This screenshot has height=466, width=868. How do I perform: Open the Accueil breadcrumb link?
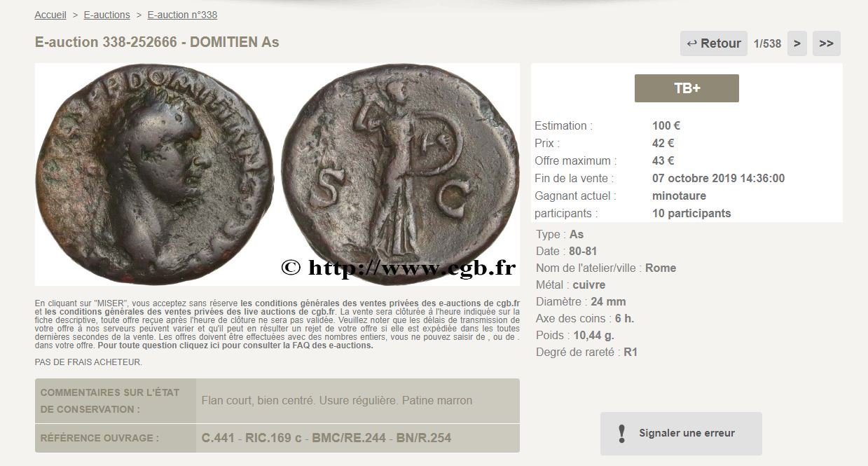coord(50,15)
